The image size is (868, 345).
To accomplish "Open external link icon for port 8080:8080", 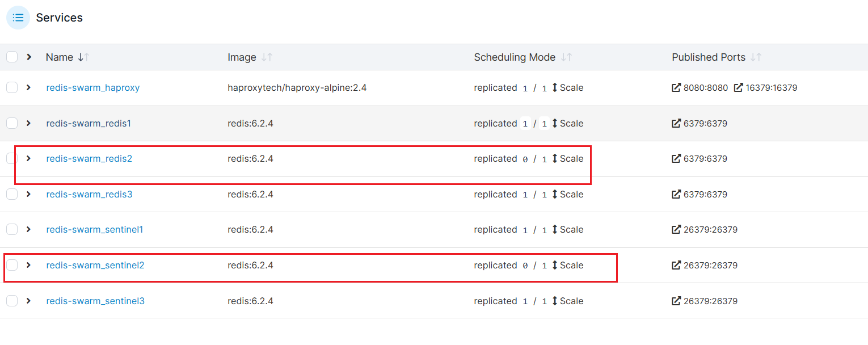I will 676,88.
